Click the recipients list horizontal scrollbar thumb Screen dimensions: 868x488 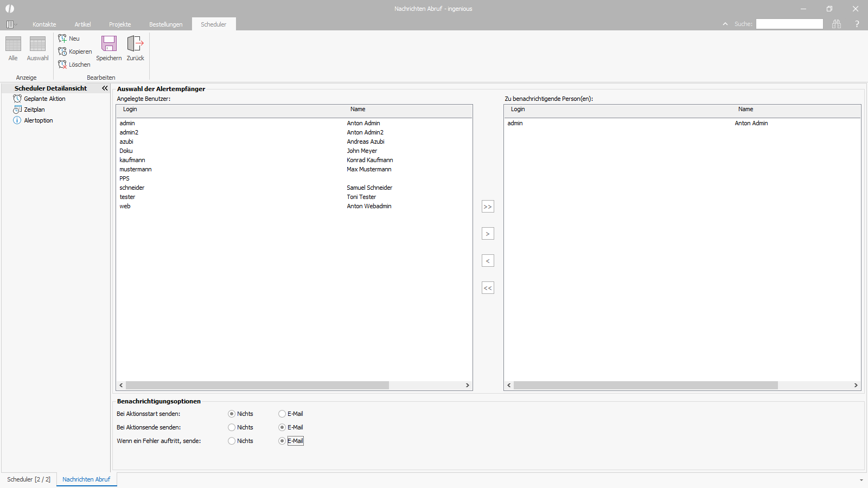coord(646,385)
